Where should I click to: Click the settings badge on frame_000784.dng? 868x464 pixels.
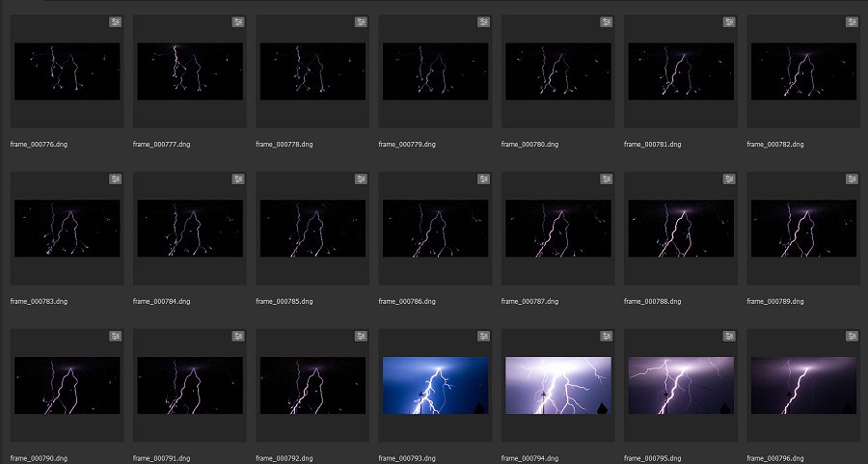point(238,178)
